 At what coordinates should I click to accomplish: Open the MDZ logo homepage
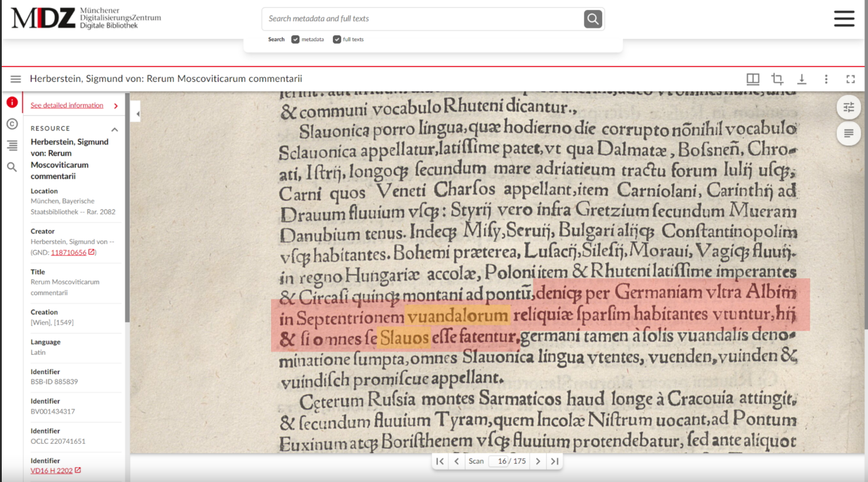[x=86, y=18]
